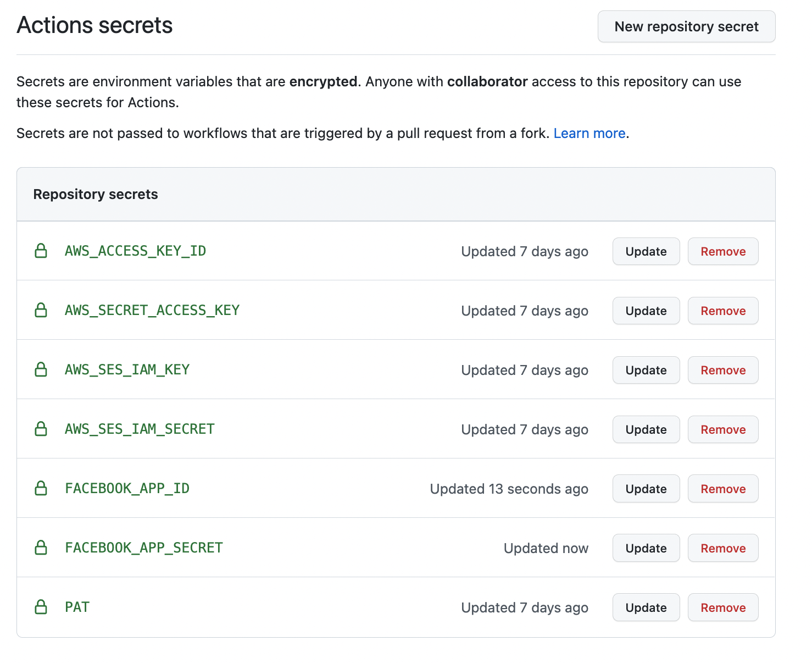Create a new repository secret

pos(686,26)
